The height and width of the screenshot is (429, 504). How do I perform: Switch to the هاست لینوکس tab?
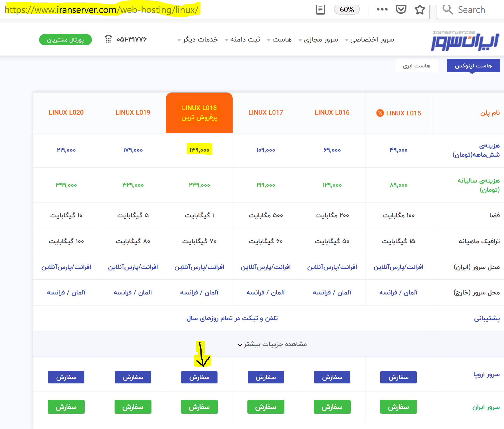pos(473,66)
